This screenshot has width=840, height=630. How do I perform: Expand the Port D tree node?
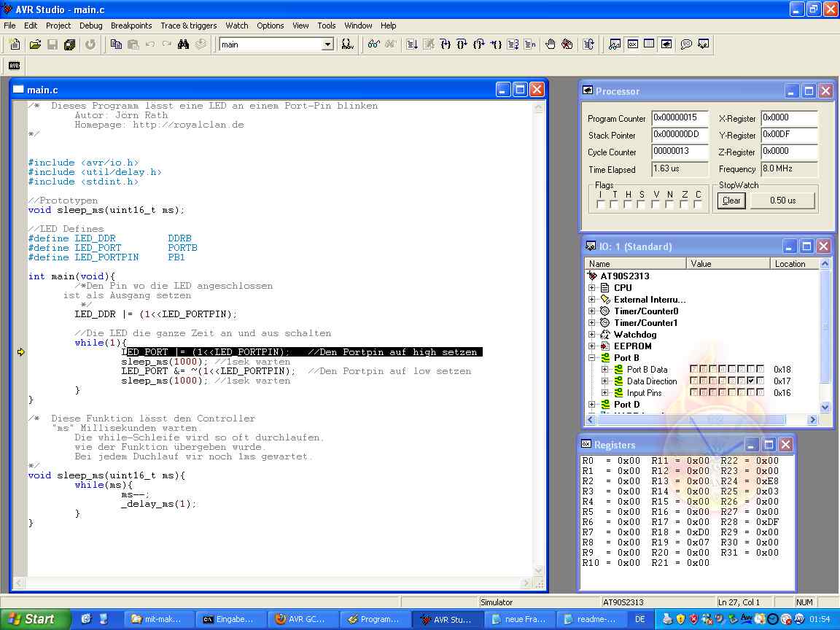click(591, 405)
